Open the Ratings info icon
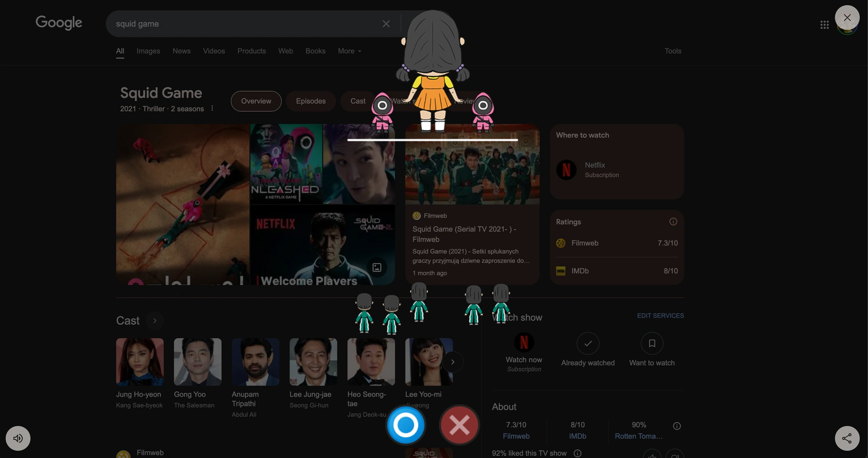 coord(673,222)
